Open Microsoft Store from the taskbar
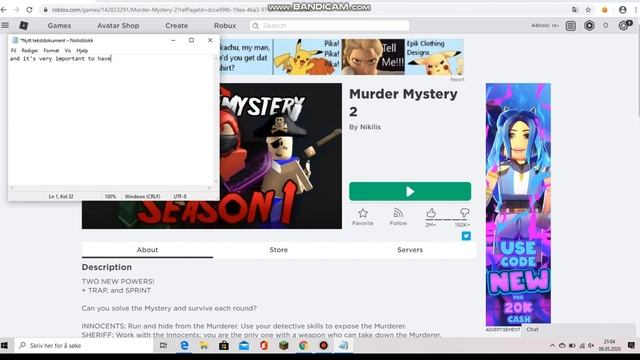This screenshot has width=640, height=360. 224,345
